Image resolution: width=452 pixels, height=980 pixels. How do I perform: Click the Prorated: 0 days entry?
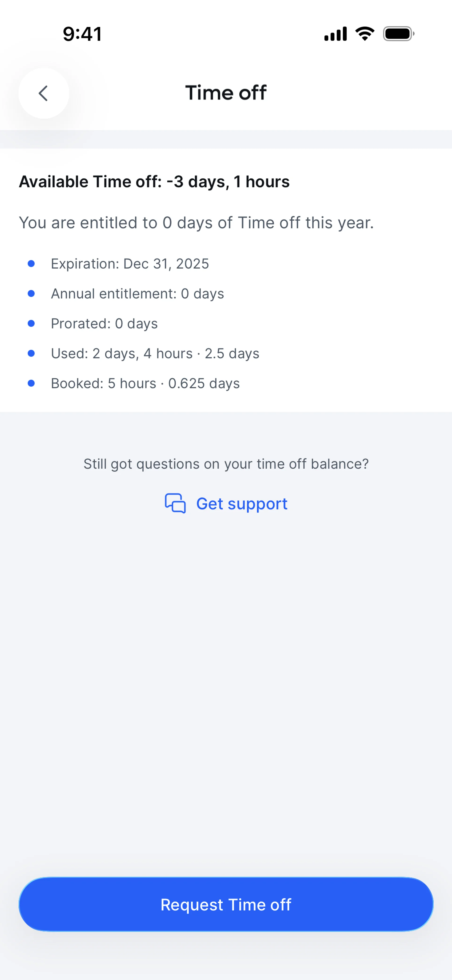click(104, 323)
